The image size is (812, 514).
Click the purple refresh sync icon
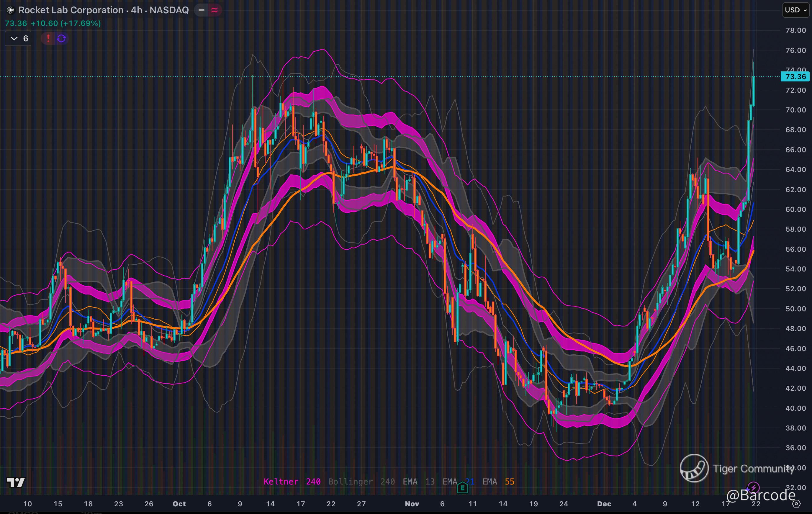point(61,38)
